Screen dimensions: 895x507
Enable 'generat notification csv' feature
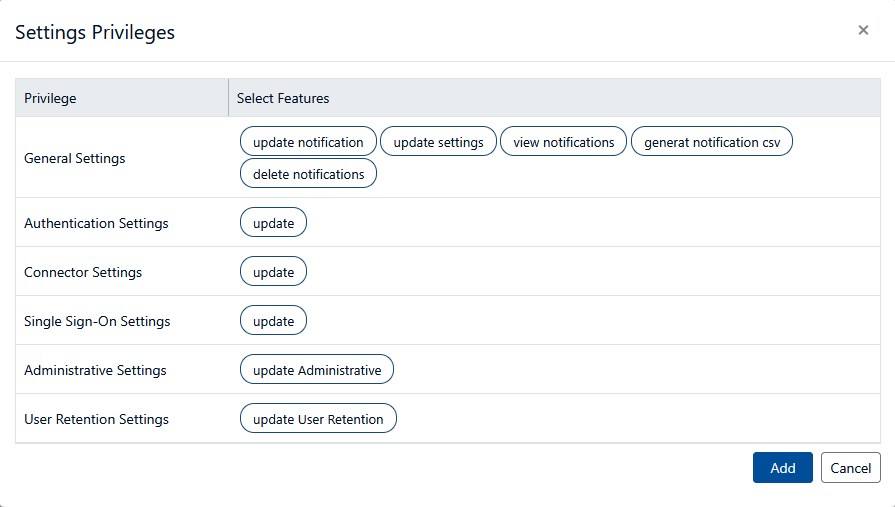712,142
